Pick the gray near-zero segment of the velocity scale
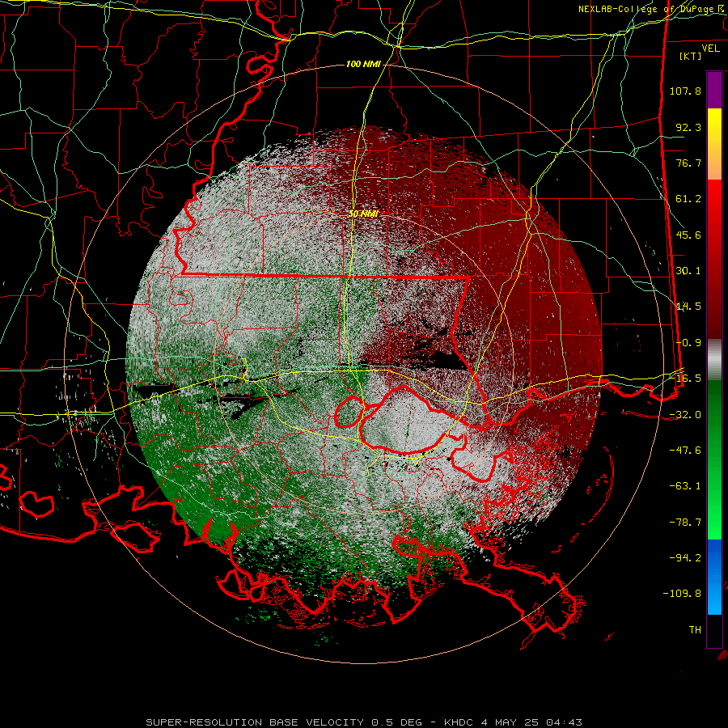Image resolution: width=728 pixels, height=728 pixels. coord(714,360)
